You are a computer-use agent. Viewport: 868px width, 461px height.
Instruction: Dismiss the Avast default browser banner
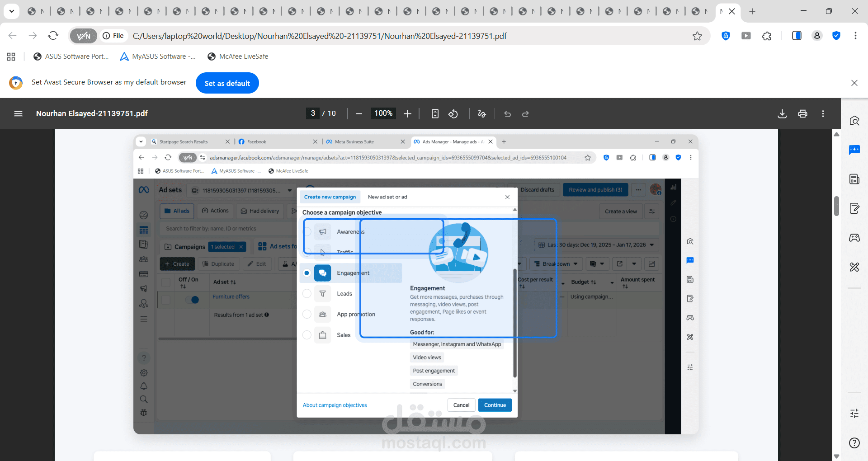[x=854, y=83]
